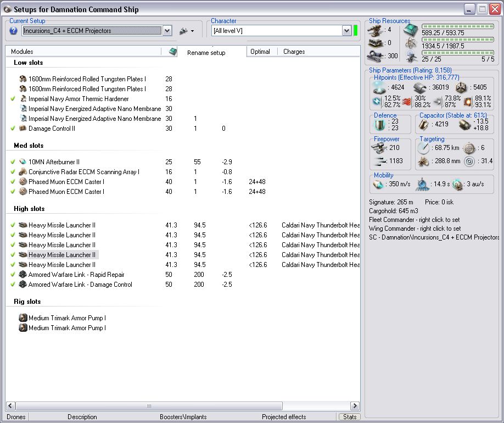Toggle 10MN Afterburner II active checkmark
The height and width of the screenshot is (423, 504).
[13, 162]
